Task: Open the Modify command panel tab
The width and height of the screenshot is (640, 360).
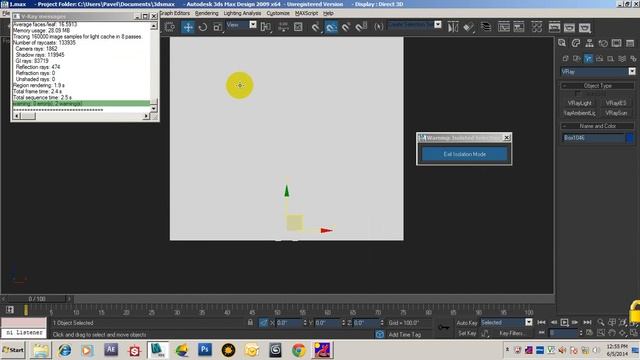Action: point(576,43)
